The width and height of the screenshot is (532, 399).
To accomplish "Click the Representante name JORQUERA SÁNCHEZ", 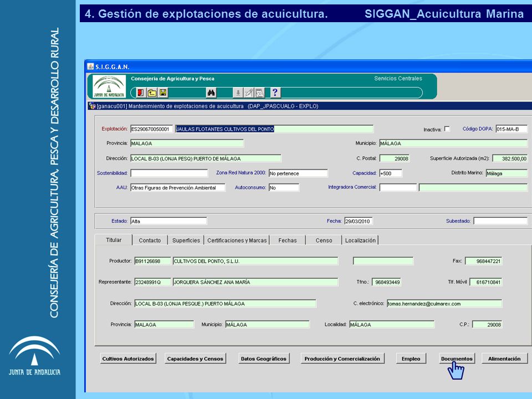I will point(255,282).
